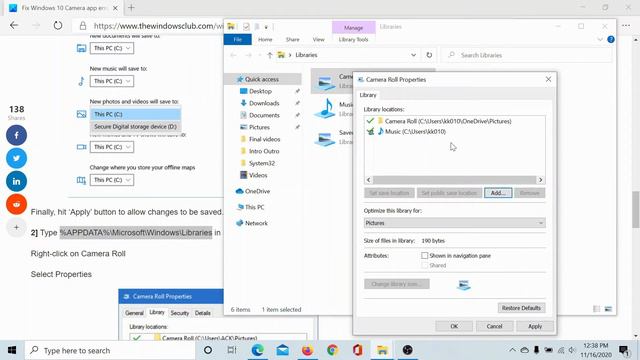This screenshot has height=360, width=640.
Task: Open Downloads in navigation pane
Action: [264, 103]
